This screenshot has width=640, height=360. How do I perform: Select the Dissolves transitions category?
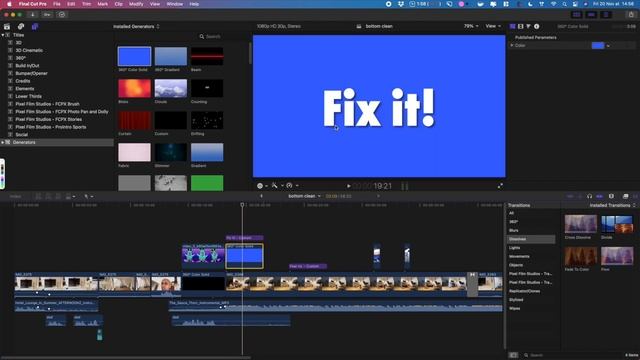point(531,239)
